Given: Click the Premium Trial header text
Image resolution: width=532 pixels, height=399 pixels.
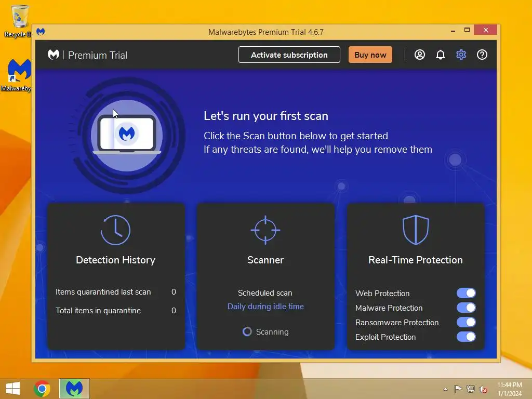Looking at the screenshot, I should tap(98, 55).
